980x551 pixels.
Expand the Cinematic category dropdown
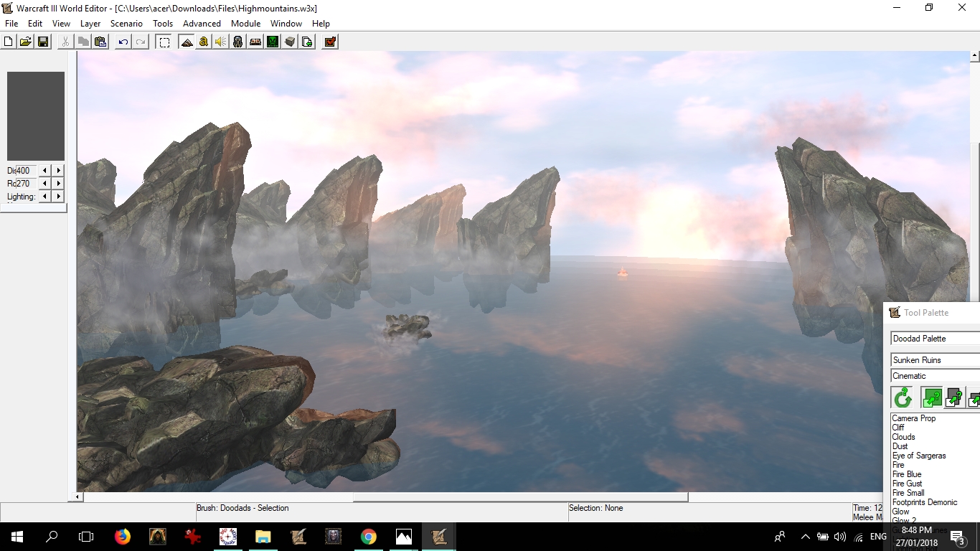pos(936,376)
